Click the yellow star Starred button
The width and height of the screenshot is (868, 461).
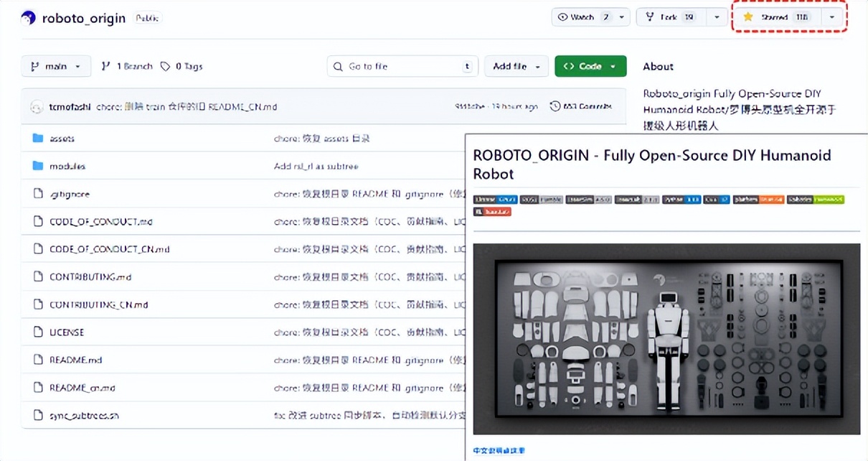[x=777, y=17]
